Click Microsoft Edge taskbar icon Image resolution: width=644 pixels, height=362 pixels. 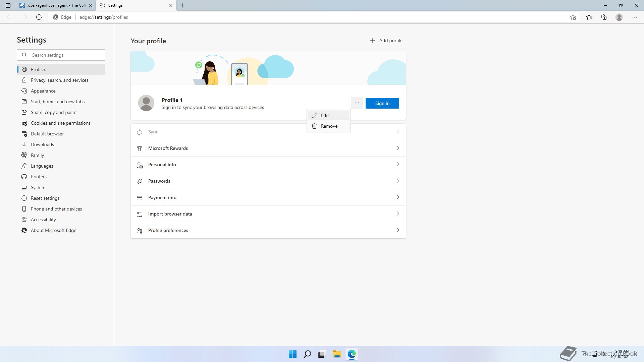tap(352, 354)
